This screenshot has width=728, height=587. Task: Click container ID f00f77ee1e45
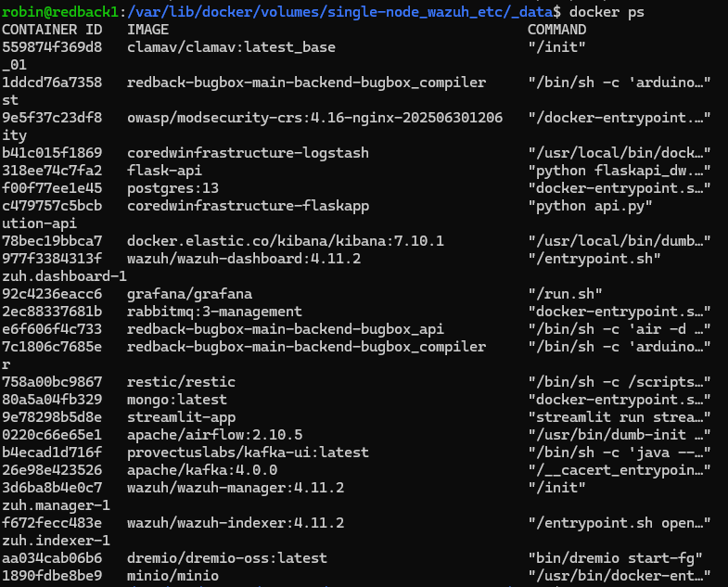[52, 188]
